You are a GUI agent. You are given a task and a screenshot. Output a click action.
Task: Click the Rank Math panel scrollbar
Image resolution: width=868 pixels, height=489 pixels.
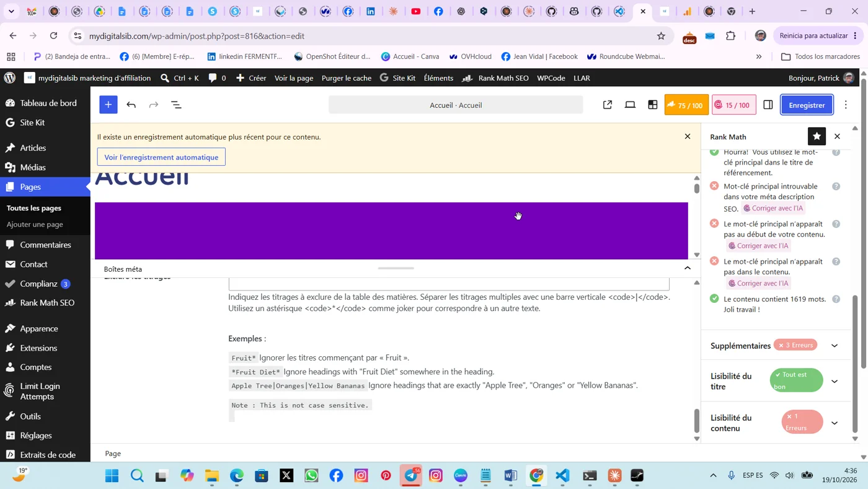(x=855, y=363)
